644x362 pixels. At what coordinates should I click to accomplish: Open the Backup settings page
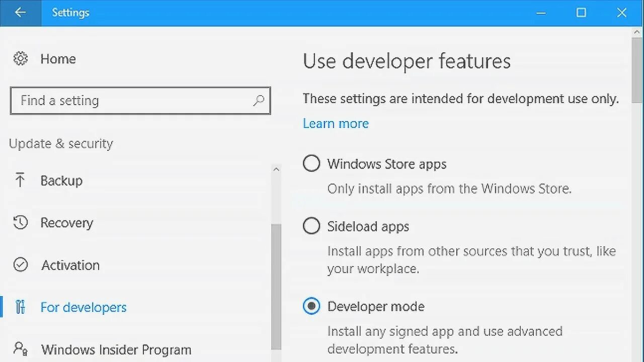click(x=61, y=180)
